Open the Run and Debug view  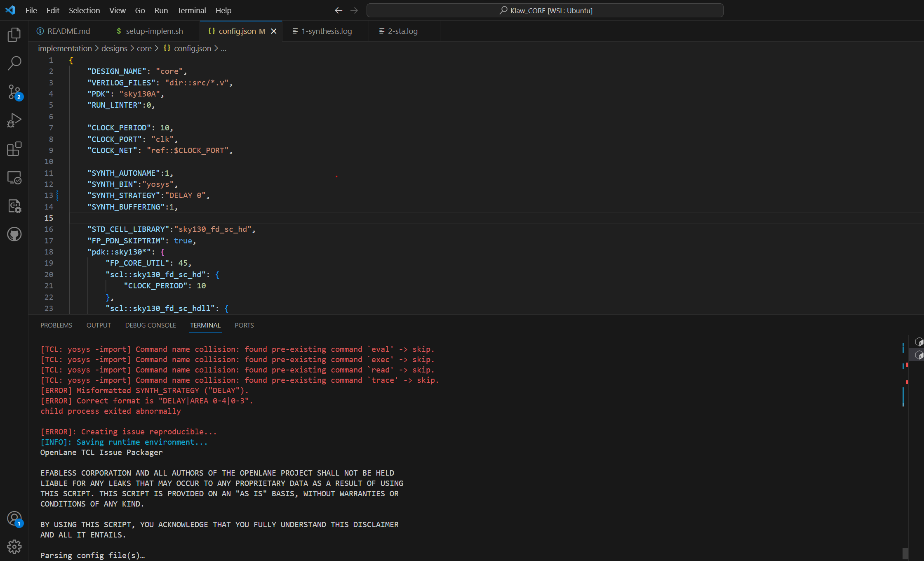point(14,120)
